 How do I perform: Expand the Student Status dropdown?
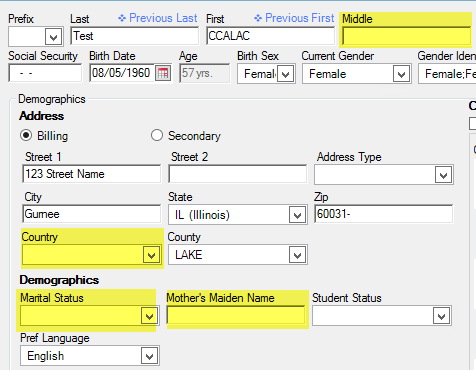441,316
